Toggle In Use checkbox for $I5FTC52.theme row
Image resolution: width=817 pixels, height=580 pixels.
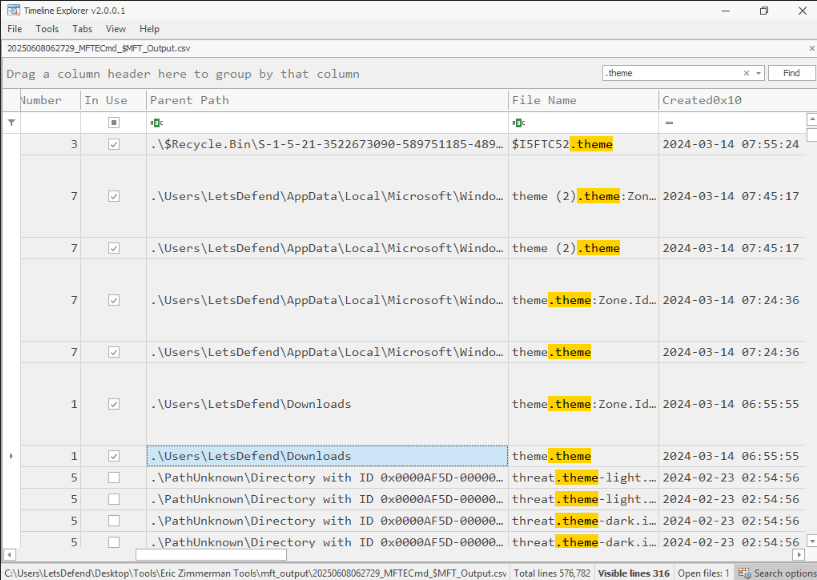[x=114, y=144]
